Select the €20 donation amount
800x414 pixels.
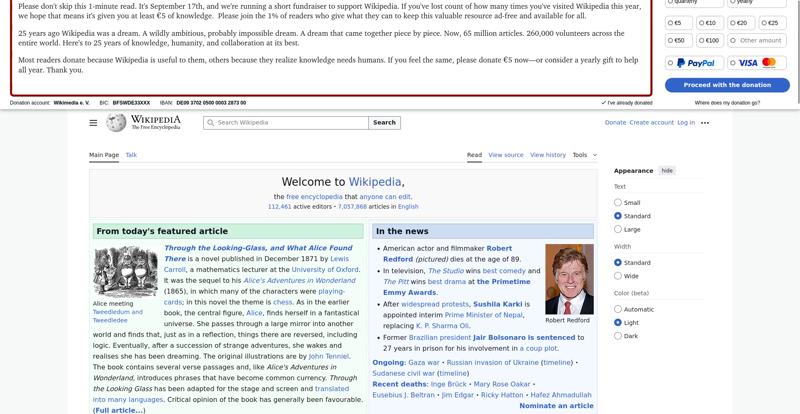pyautogui.click(x=741, y=23)
